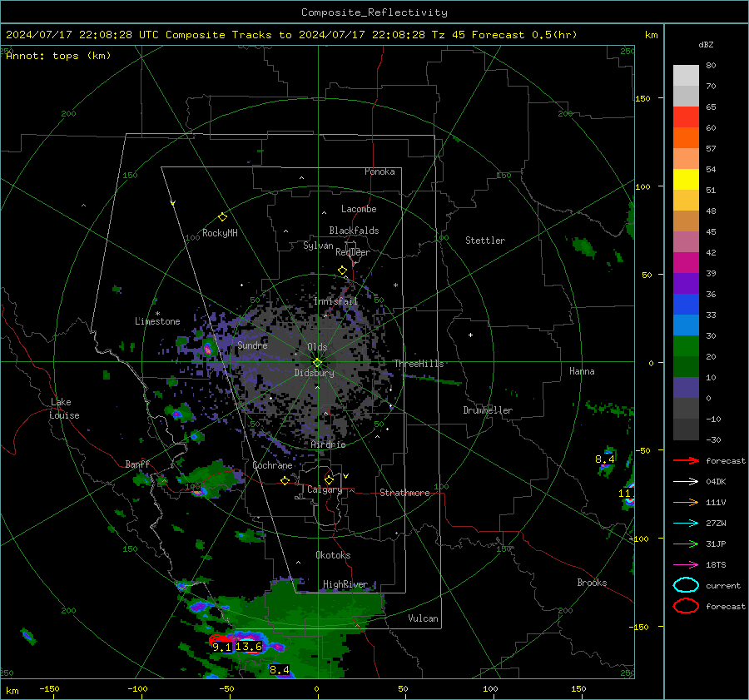This screenshot has height=700, width=749.
Task: Click the Olds city label
Action: 317,347
